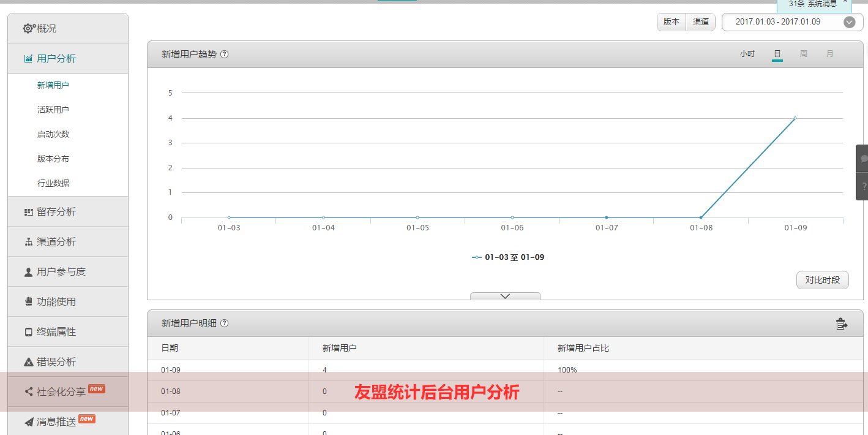Toggle the 01-03 至 01-09 chart legend

coord(508,257)
